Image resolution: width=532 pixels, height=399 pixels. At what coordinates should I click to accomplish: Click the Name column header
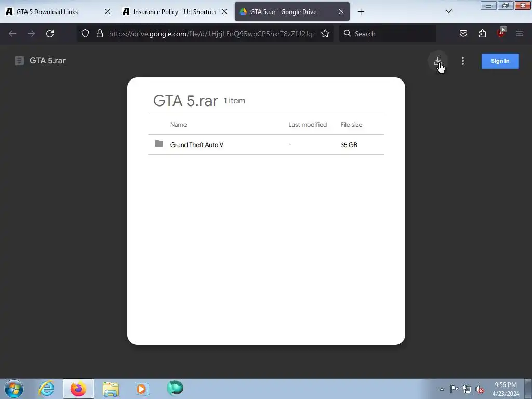click(x=179, y=125)
